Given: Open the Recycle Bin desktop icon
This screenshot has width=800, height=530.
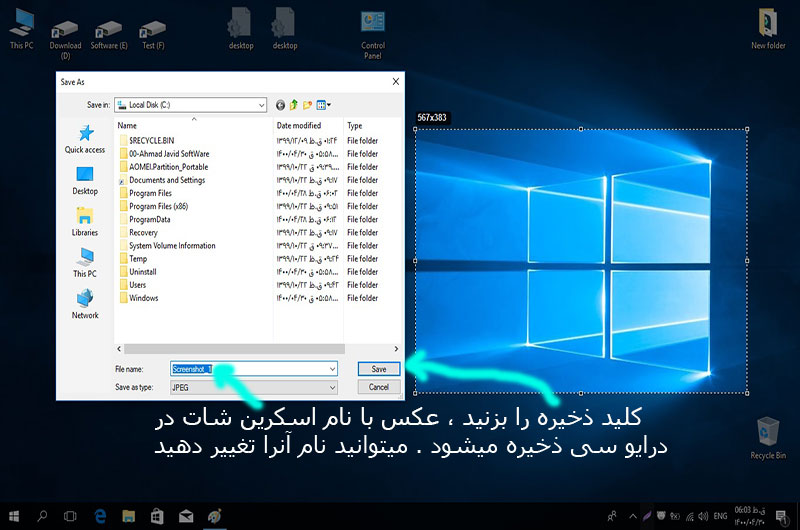Looking at the screenshot, I should (768, 439).
